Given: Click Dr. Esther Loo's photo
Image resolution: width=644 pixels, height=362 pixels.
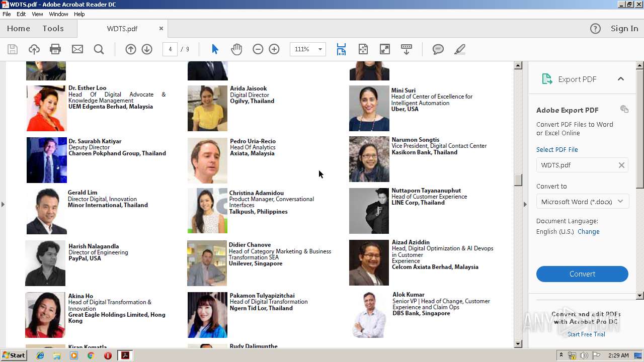Looking at the screenshot, I should pos(46,108).
